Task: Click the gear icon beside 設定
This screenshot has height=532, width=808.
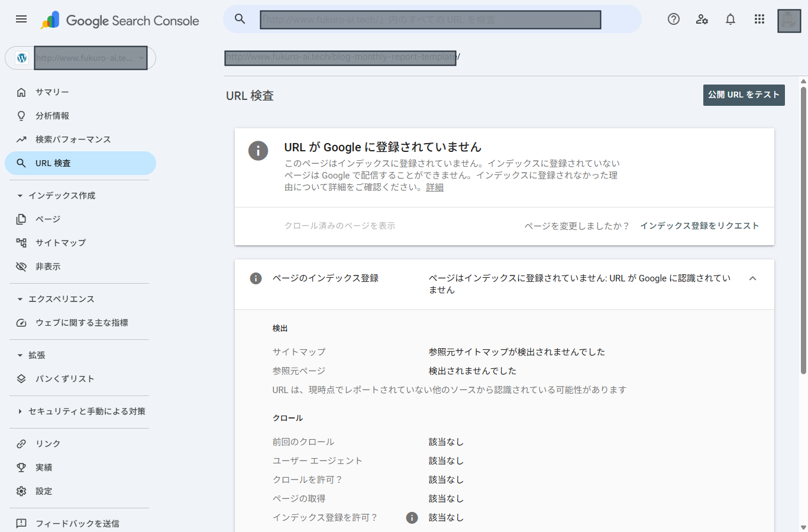Action: point(21,491)
